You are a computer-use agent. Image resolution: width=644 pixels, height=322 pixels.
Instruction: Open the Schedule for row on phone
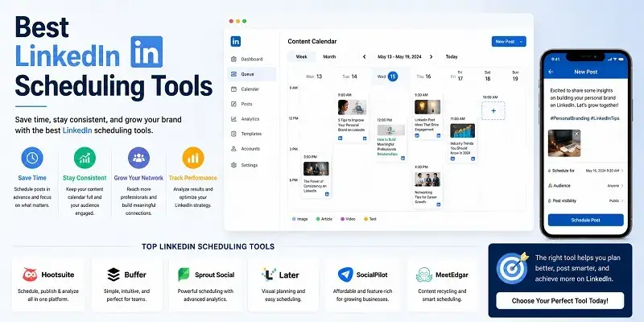click(586, 171)
